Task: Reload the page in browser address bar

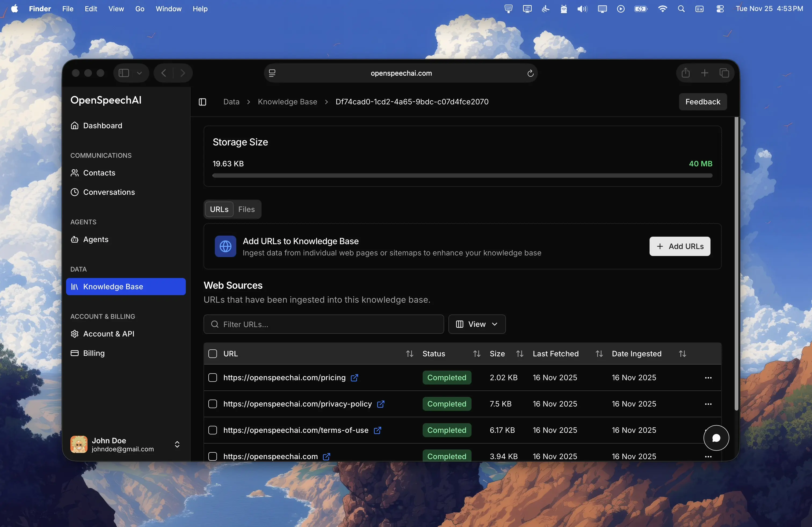Action: [x=530, y=73]
